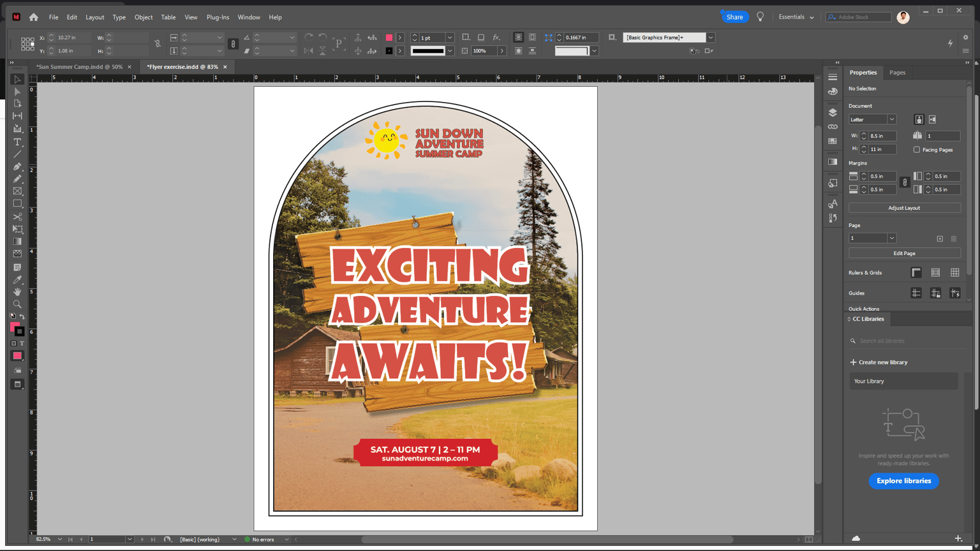Add a new page icon

pos(940,239)
